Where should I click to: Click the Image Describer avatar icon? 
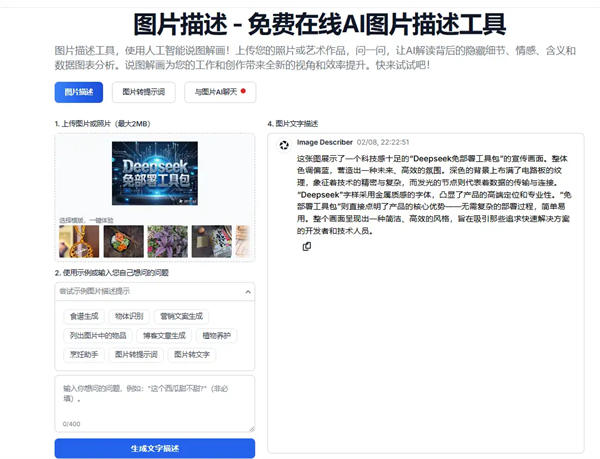click(284, 145)
